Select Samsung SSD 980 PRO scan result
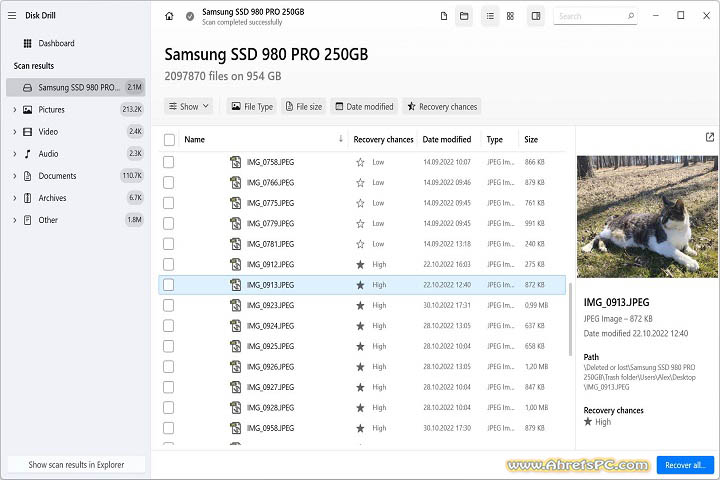This screenshot has height=480, width=720. pyautogui.click(x=76, y=87)
